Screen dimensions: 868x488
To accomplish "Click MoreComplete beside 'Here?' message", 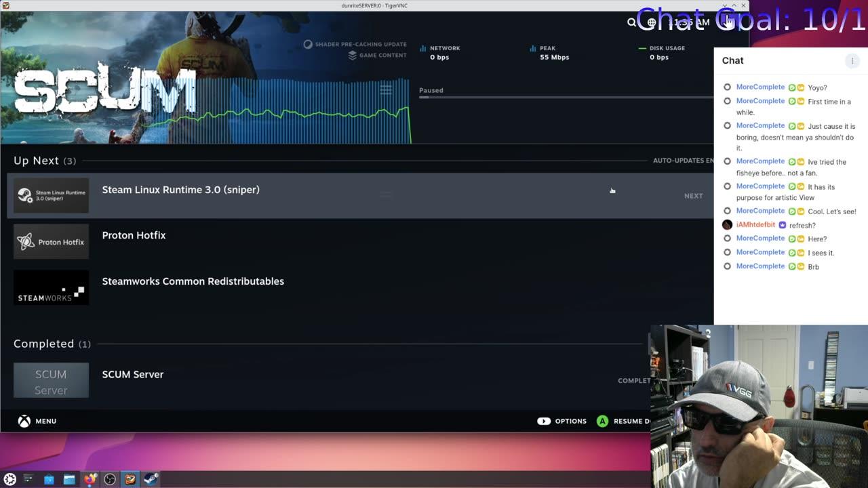I will click(x=760, y=239).
